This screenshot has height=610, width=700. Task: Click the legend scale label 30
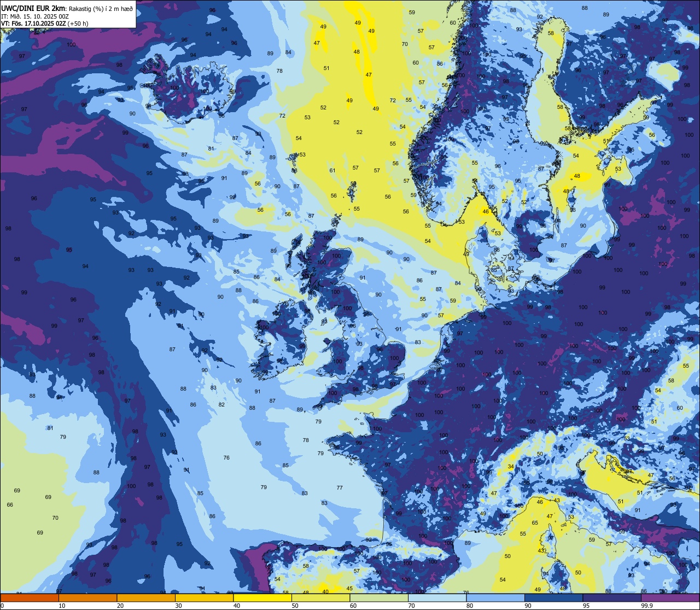tap(178, 606)
